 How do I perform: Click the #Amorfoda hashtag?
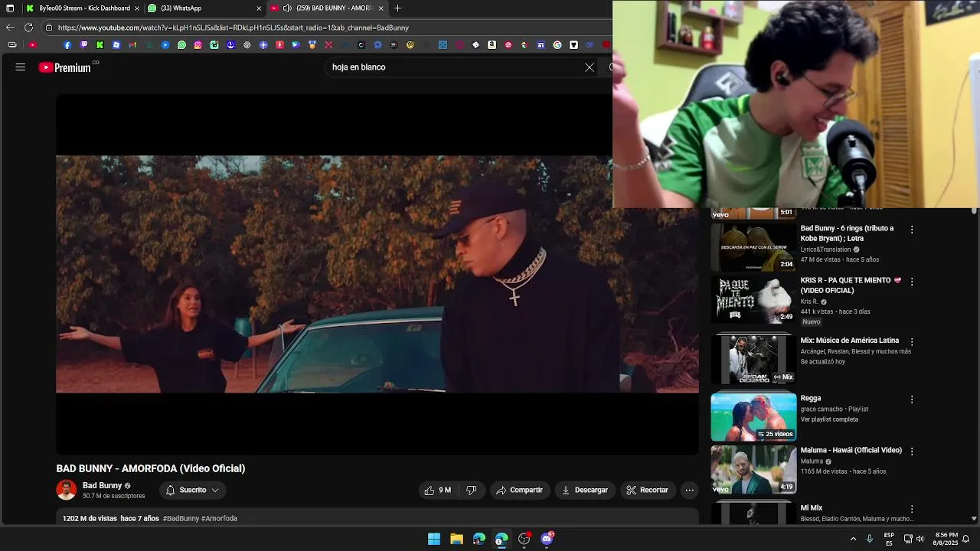coord(219,518)
